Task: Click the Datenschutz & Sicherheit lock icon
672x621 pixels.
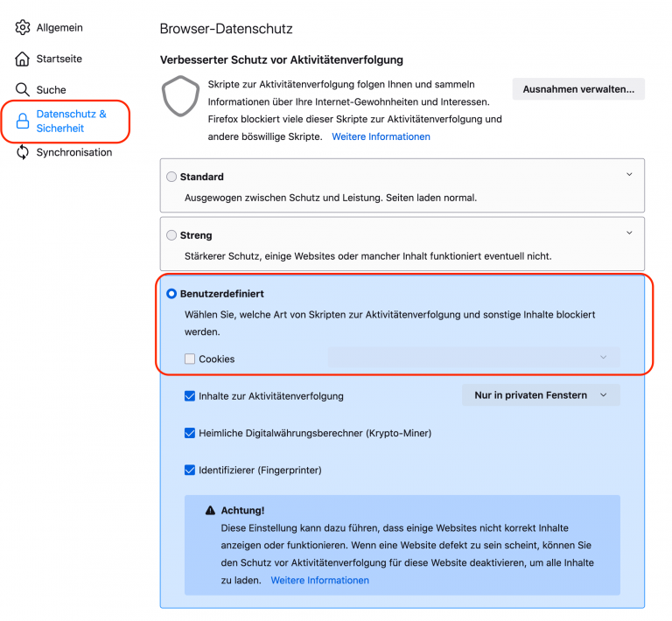Action: tap(23, 122)
